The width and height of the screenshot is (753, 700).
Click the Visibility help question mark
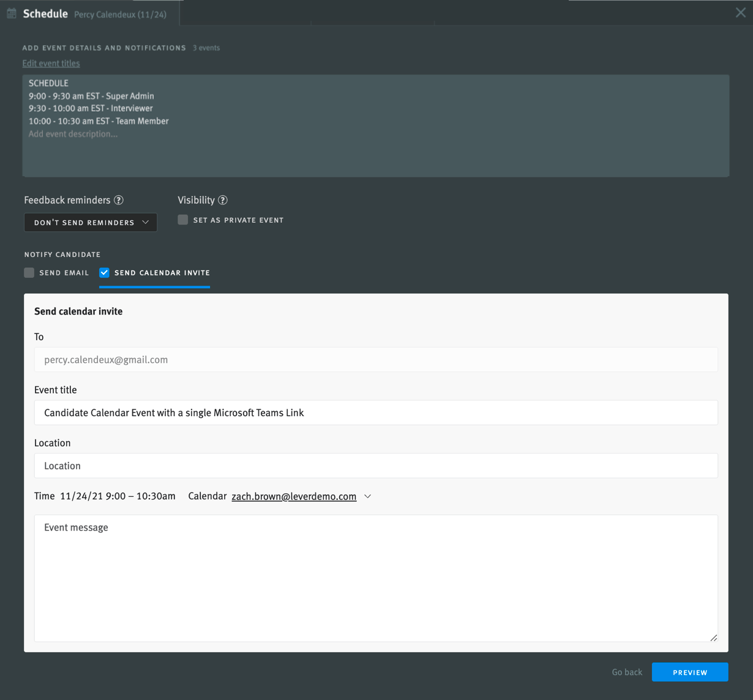[x=223, y=200]
